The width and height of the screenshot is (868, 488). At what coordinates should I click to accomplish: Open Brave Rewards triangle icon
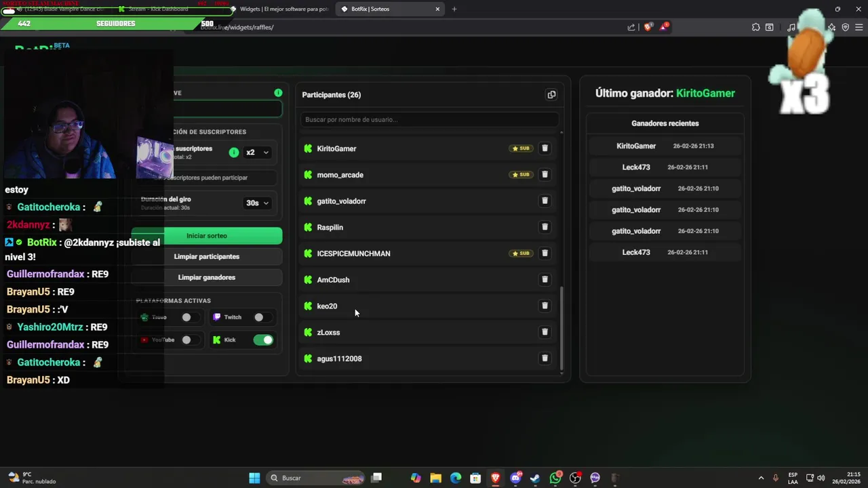[x=665, y=27]
